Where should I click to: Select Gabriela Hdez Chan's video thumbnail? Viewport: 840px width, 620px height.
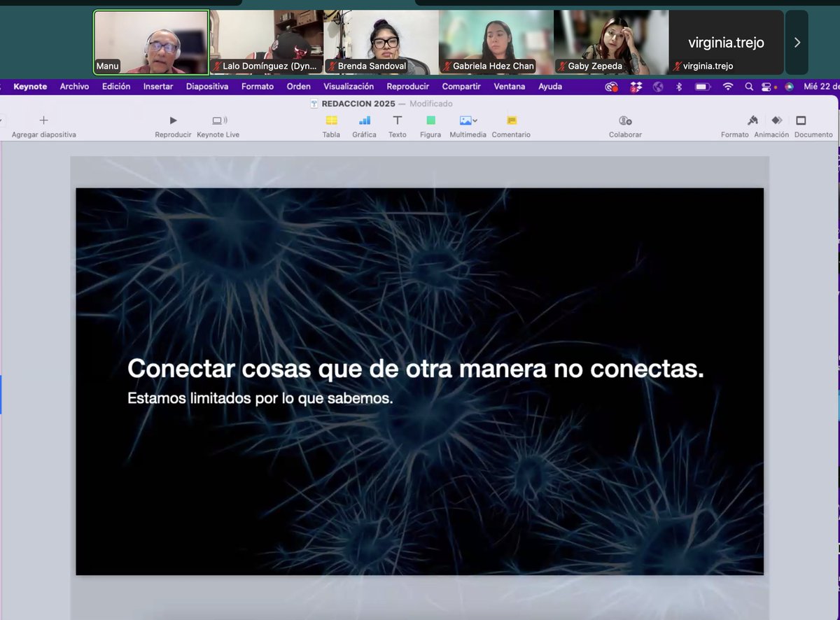[496, 42]
